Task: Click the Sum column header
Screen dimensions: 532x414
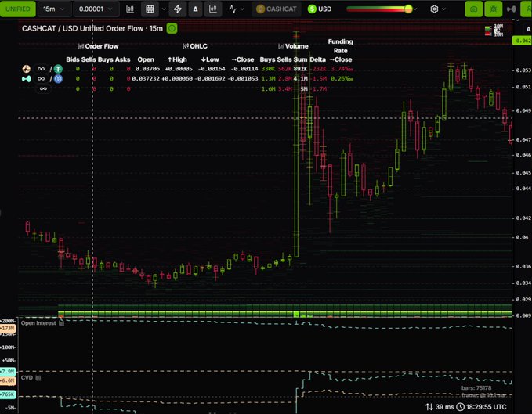Action: point(301,59)
